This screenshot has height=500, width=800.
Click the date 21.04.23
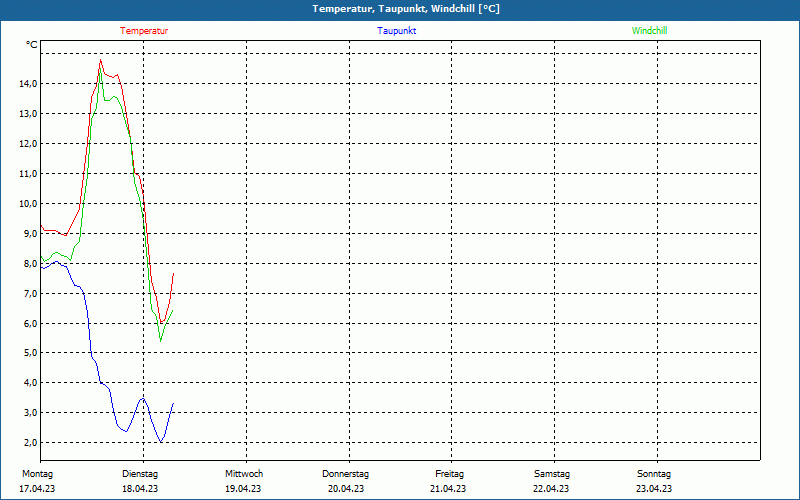pos(448,489)
